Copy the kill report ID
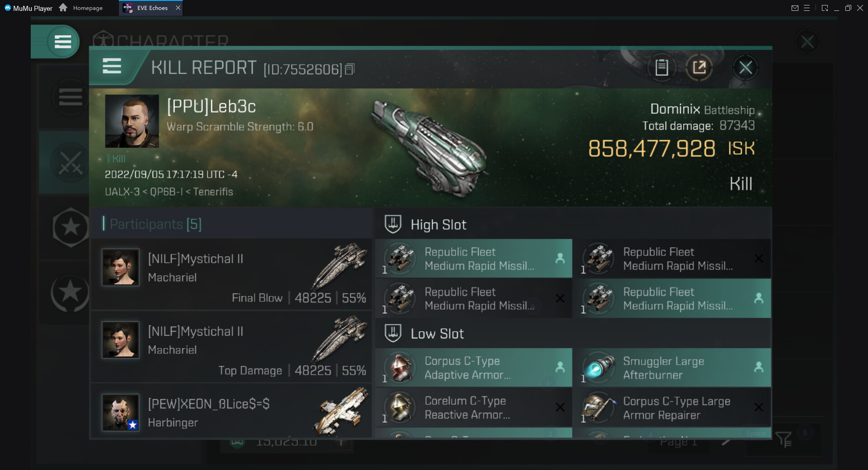 pyautogui.click(x=349, y=69)
